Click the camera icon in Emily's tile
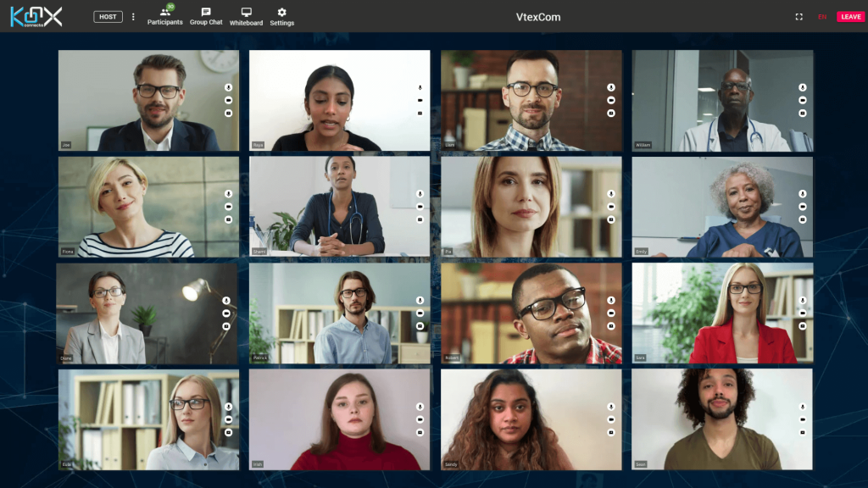868x488 pixels. (x=802, y=207)
